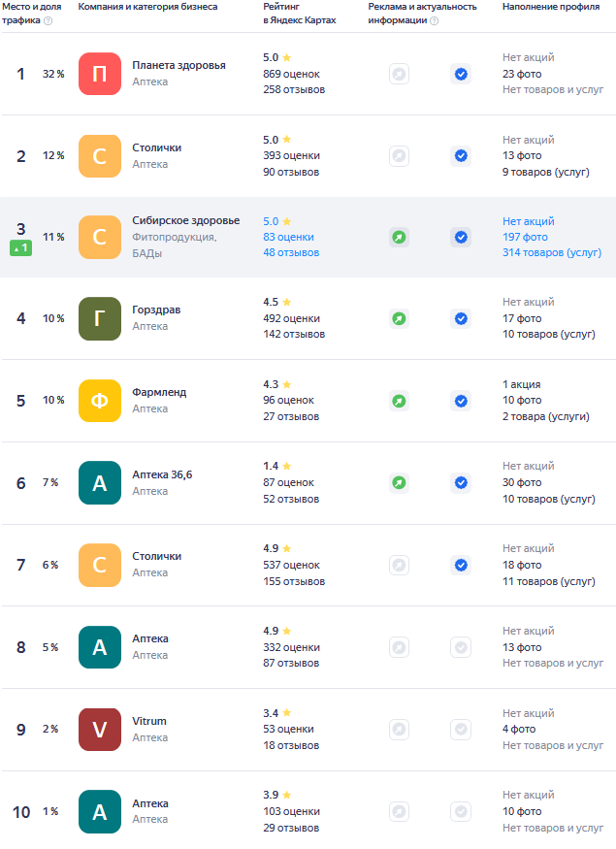Click 'Наполнение профиля' column header

click(x=551, y=7)
